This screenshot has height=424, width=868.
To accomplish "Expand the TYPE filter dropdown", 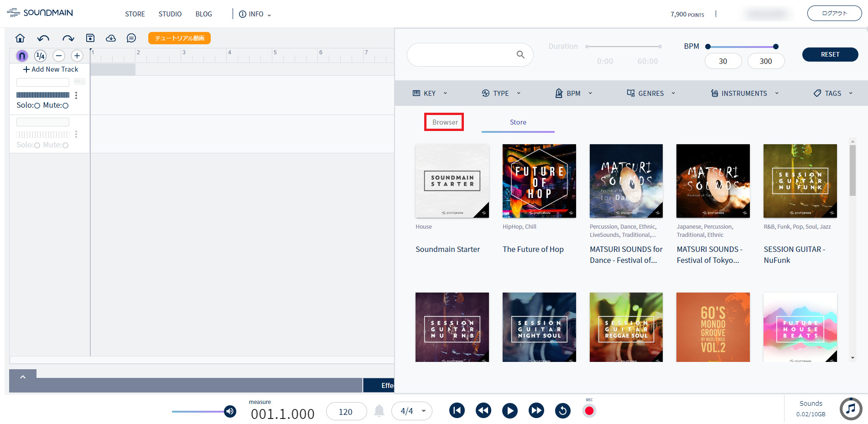I will 501,93.
